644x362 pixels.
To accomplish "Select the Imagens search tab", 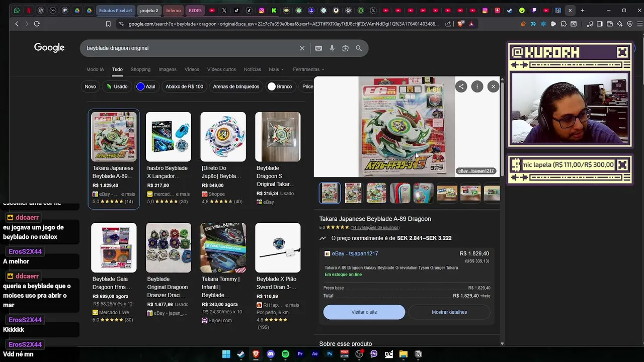I will coord(168,69).
